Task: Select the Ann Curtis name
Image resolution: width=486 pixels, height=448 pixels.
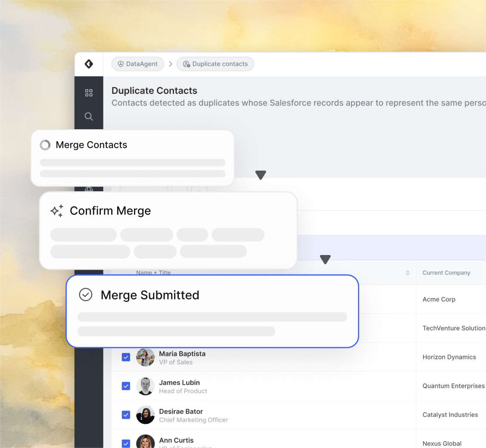Action: point(176,440)
